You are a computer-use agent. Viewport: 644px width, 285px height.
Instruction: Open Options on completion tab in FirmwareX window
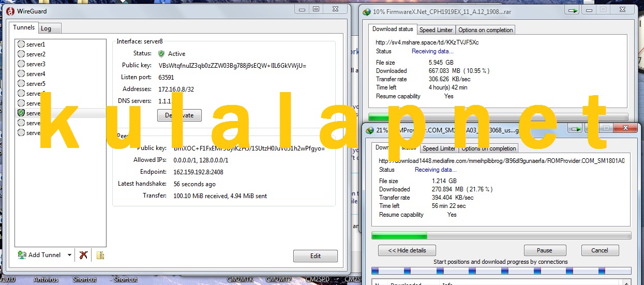coord(485,30)
